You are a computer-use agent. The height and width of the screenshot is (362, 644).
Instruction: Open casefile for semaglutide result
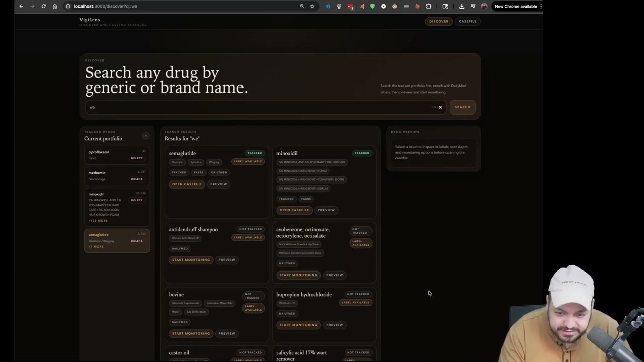point(187,184)
